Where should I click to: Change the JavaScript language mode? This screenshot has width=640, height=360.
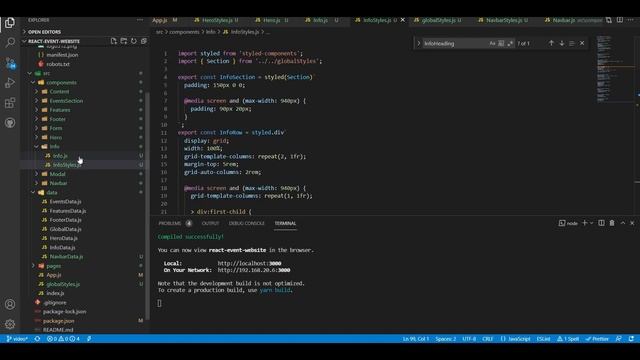[x=519, y=339]
